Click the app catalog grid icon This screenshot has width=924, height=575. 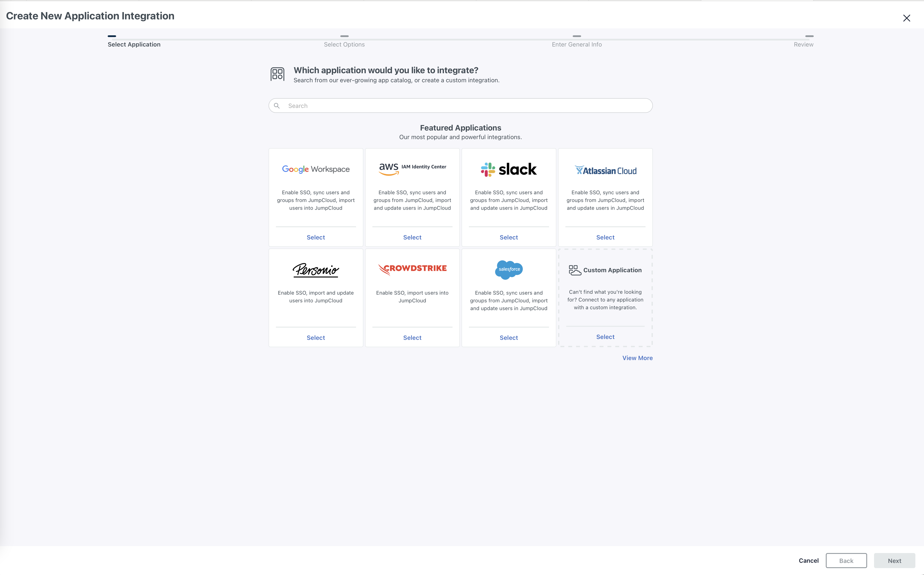tap(277, 74)
